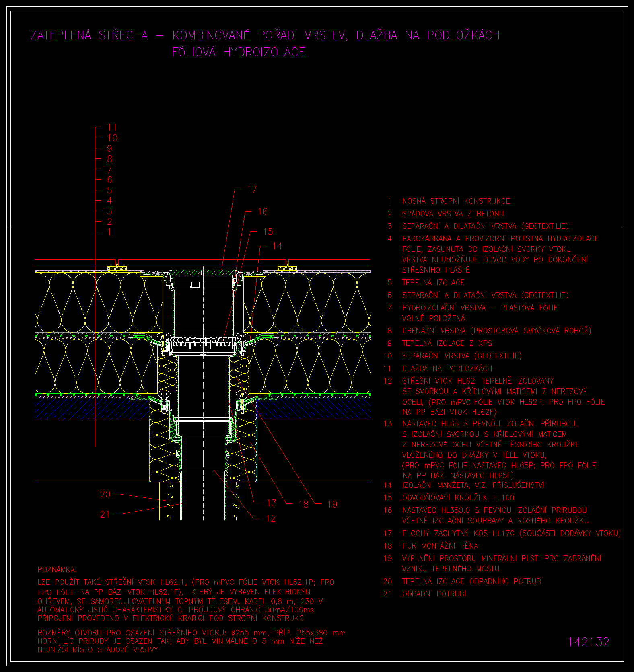Image resolution: width=634 pixels, height=672 pixels.
Task: Click legend entry 'IZOLAČNÍ MANŽETA, VIZ. PŘÍSLUŠENSTVÍ'
Action: click(473, 485)
